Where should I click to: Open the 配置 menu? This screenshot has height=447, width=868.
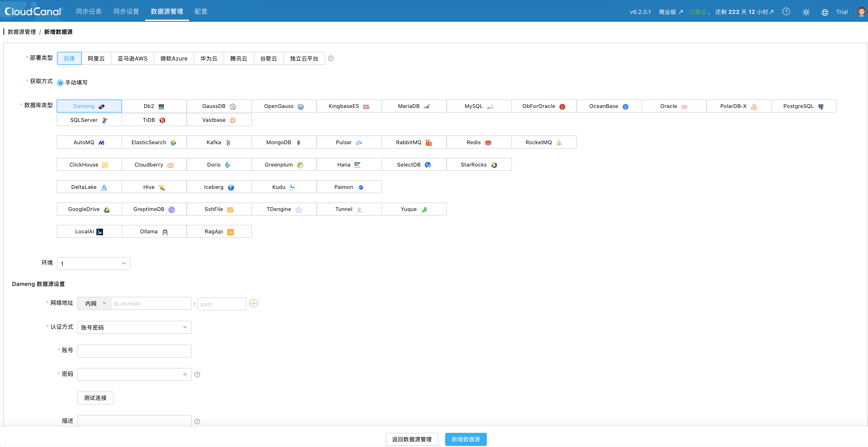[201, 11]
